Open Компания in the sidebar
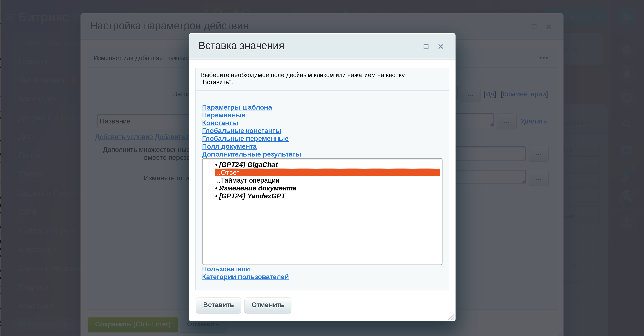The width and height of the screenshot is (644, 336). pyautogui.click(x=36, y=306)
